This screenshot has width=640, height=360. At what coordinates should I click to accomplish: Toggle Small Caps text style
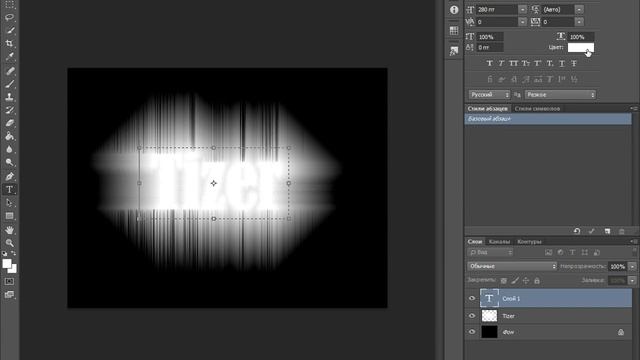click(526, 63)
